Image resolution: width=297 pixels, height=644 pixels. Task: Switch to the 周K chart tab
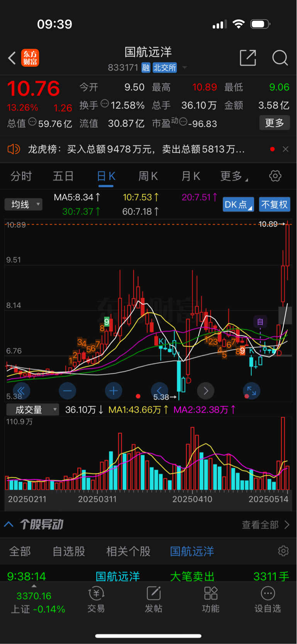[x=148, y=177]
